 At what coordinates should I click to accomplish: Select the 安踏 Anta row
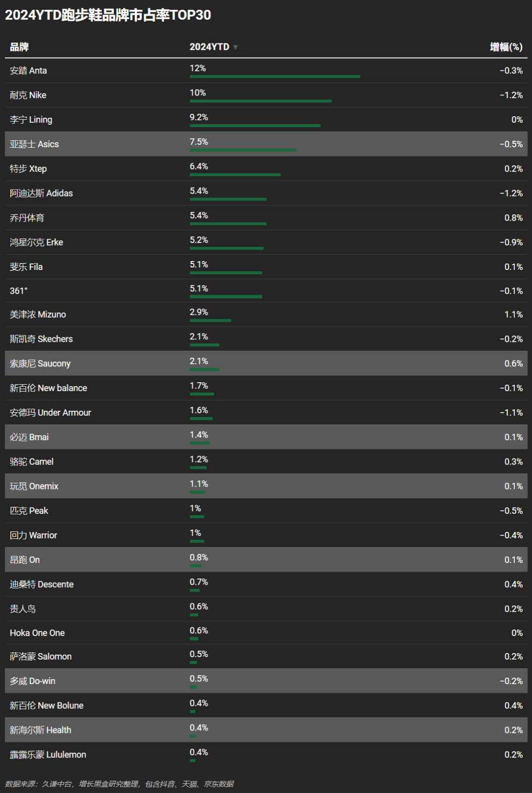(x=266, y=70)
